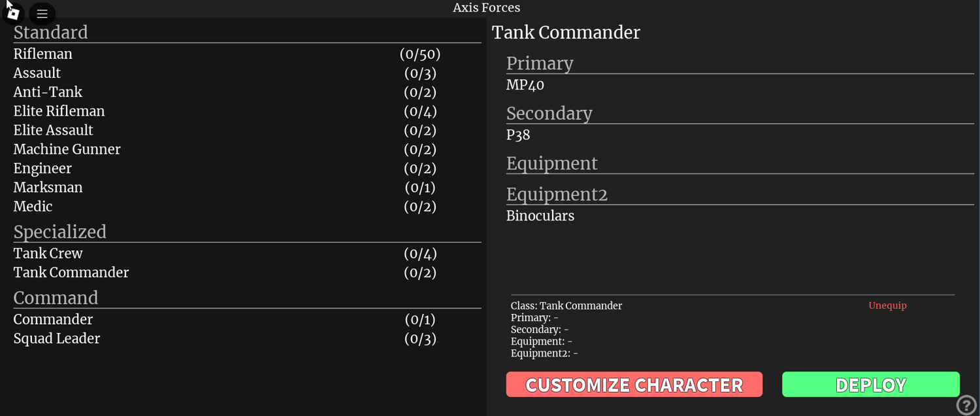Click the green DEPLOY button
Screen dimensions: 980x416
[871, 385]
